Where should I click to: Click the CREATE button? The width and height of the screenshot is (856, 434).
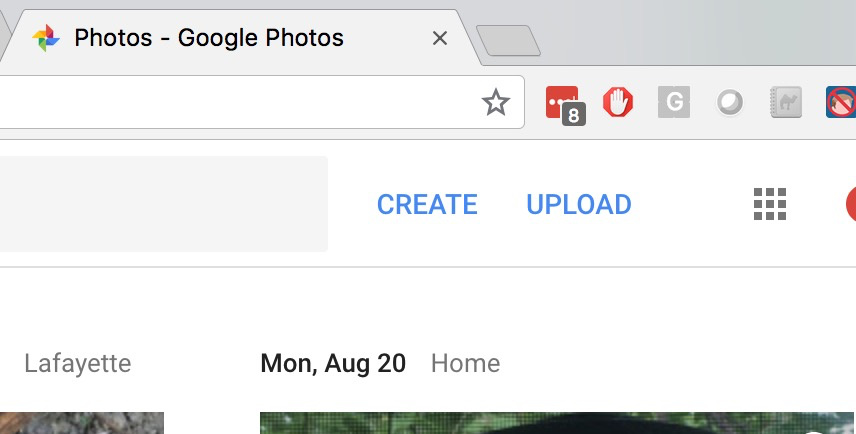(x=427, y=204)
